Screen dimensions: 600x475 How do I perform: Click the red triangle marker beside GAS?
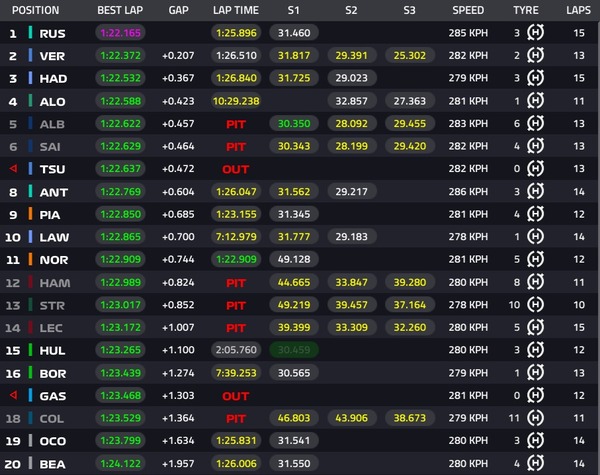(13, 396)
